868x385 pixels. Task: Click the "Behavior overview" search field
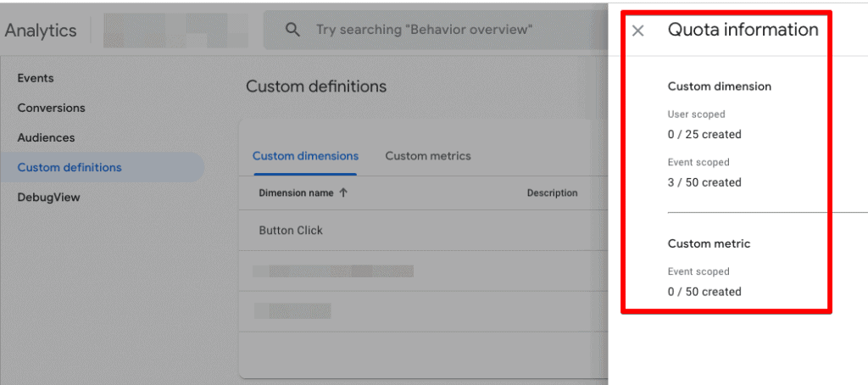point(424,30)
